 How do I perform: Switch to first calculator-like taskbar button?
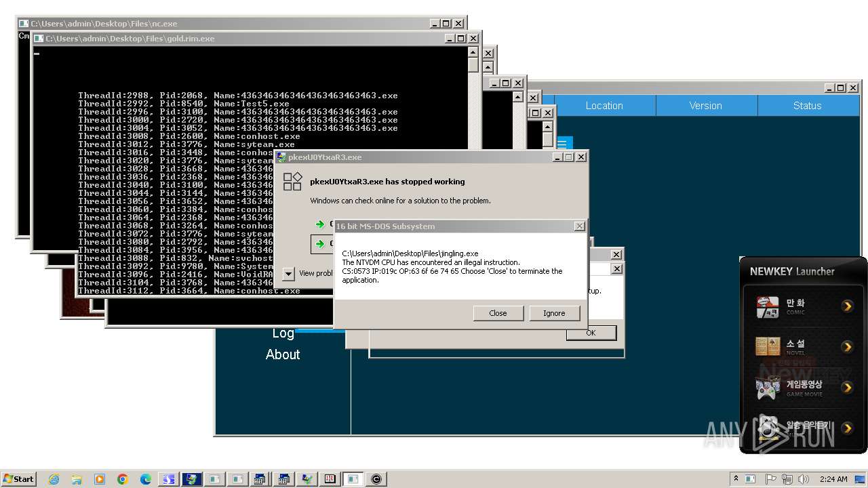coord(260,479)
